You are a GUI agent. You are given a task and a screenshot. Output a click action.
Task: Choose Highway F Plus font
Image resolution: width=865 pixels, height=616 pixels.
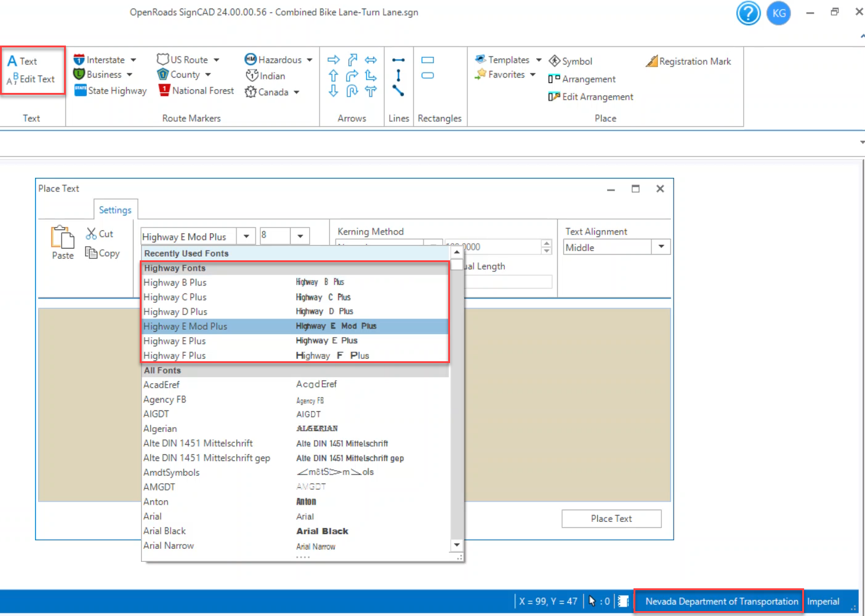pos(175,356)
